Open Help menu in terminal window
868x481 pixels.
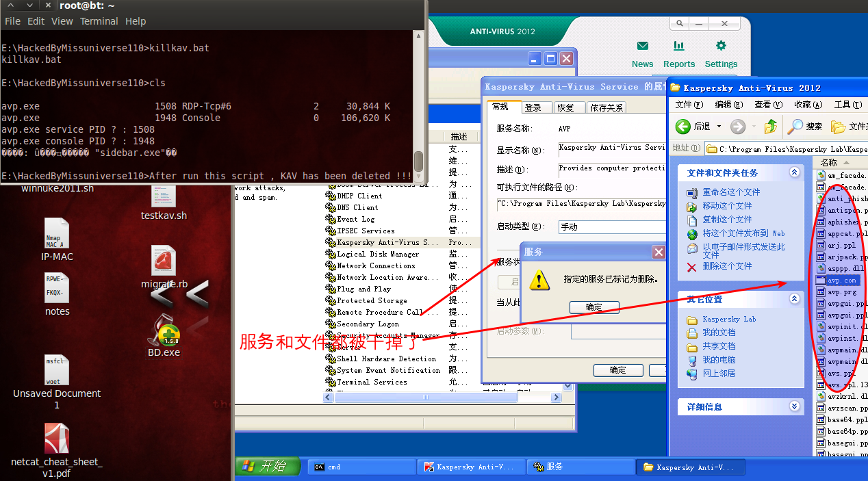tap(136, 21)
